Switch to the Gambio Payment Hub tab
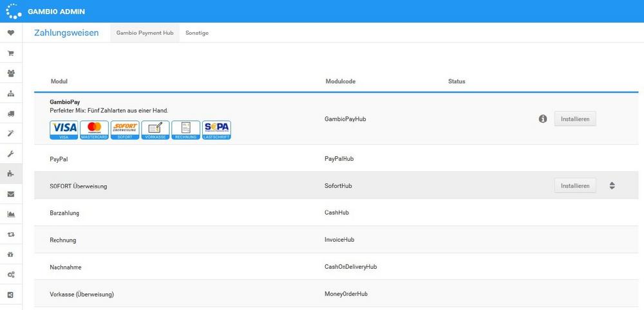The image size is (644, 310). click(x=145, y=33)
